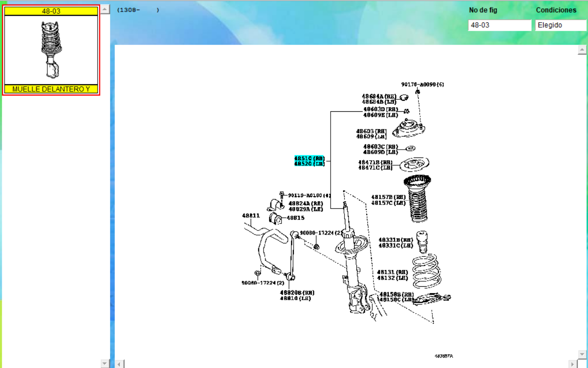Click the 48820B (RH) stabilizer link label

297,293
